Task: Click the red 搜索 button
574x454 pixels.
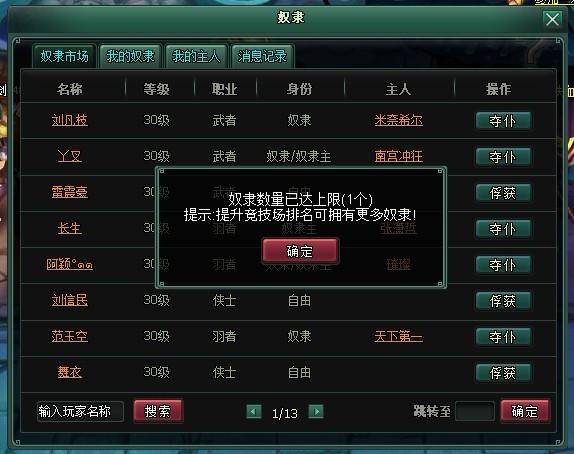Action: 158,411
